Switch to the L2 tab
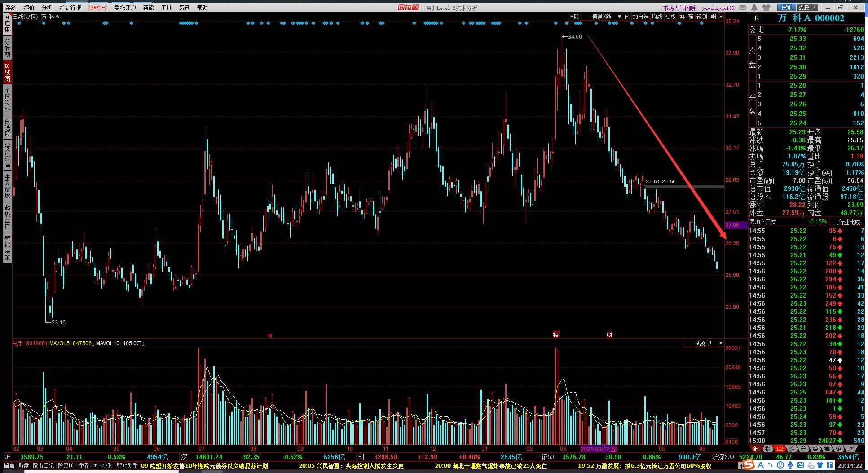Screen dimensions: 868x473 coord(780,449)
